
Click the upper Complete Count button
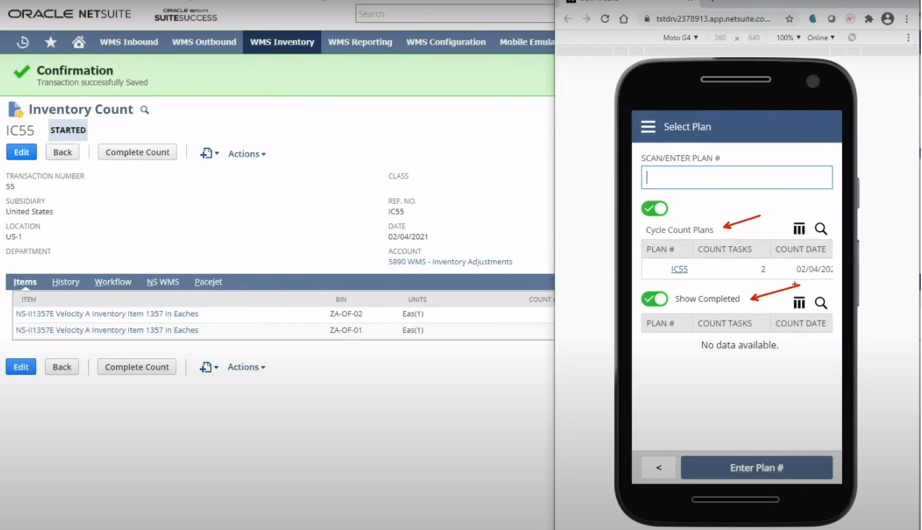(x=137, y=152)
